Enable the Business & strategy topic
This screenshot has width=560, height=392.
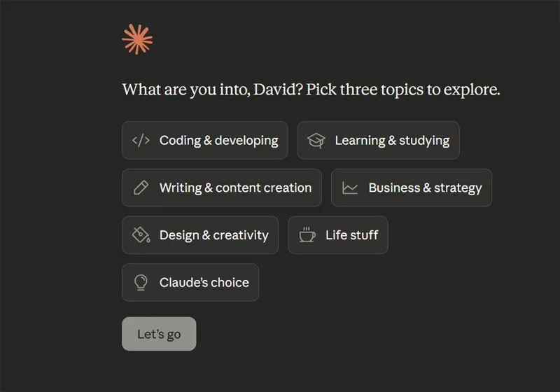tap(425, 188)
